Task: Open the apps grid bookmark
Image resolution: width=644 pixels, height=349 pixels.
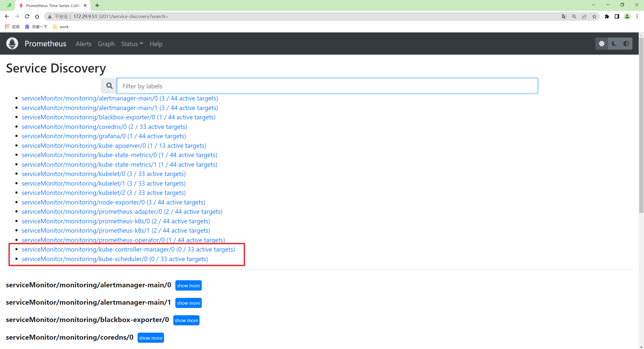Action: point(12,27)
